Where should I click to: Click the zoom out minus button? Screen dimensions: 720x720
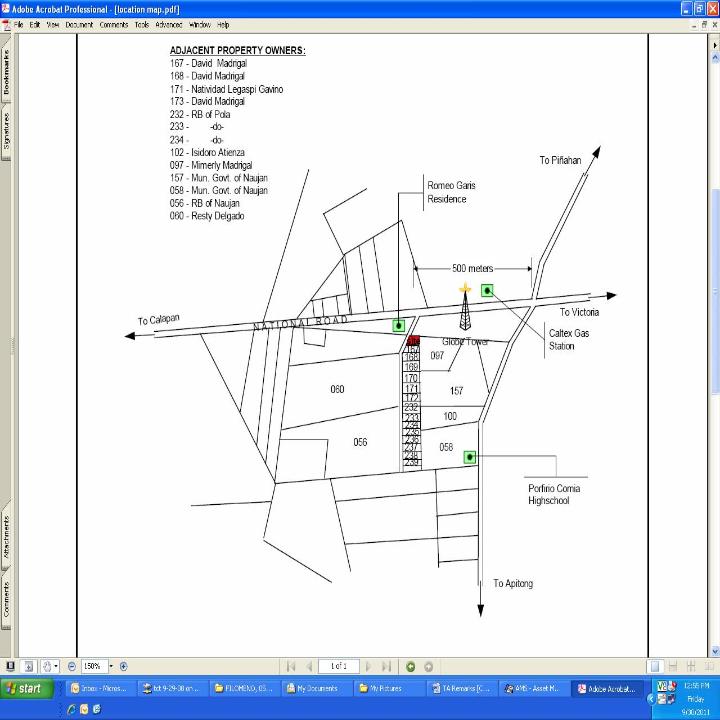pyautogui.click(x=72, y=666)
